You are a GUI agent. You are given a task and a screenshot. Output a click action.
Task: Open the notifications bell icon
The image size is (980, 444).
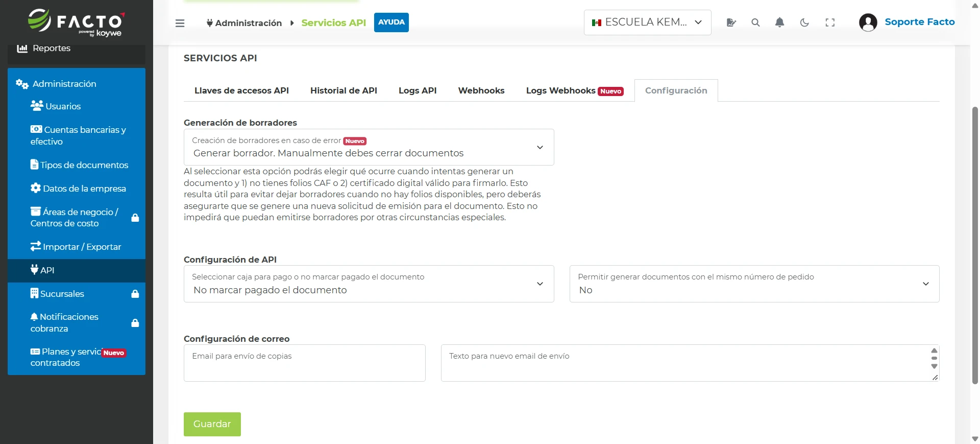pos(779,22)
